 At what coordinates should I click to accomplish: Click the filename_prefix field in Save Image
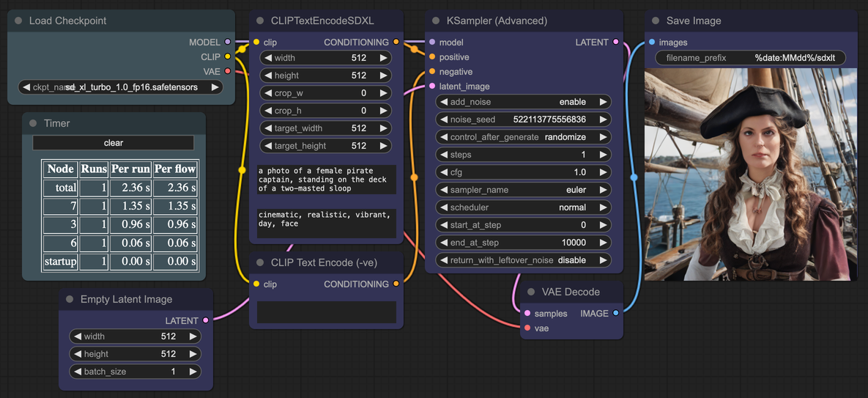point(751,58)
